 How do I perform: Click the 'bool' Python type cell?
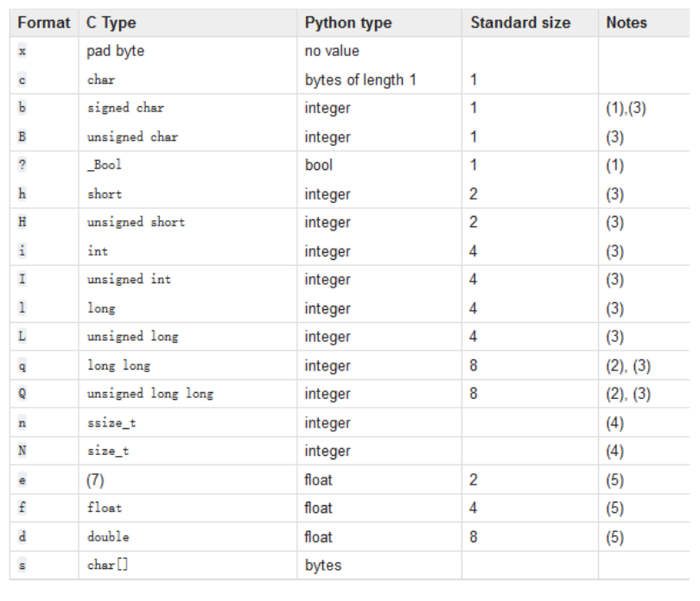click(x=319, y=165)
